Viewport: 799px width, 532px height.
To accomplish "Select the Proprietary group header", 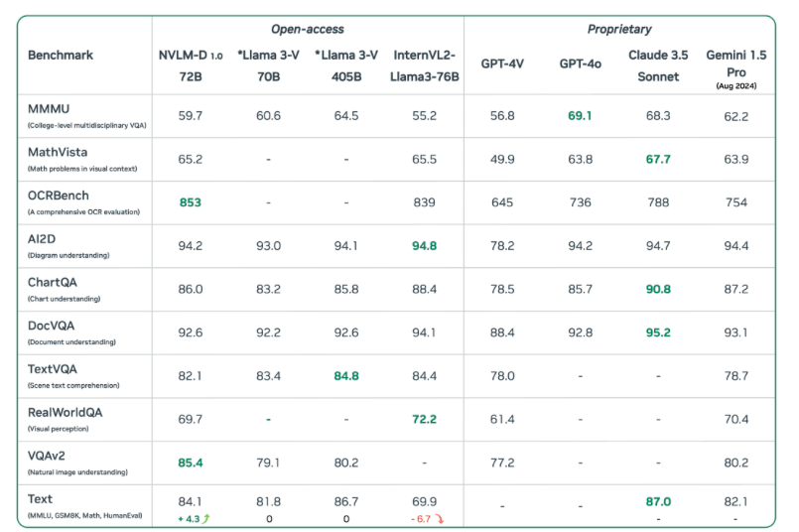I will (619, 30).
